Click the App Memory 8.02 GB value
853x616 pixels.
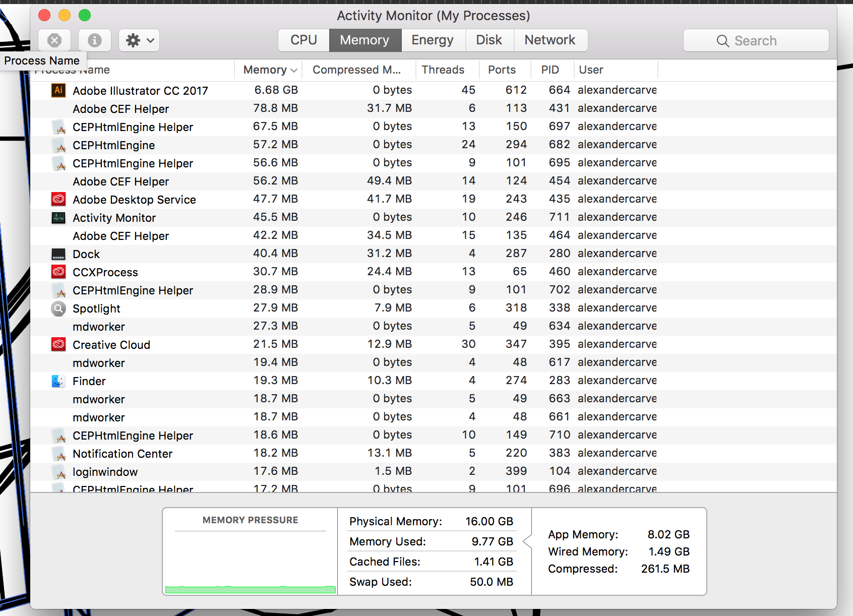668,534
